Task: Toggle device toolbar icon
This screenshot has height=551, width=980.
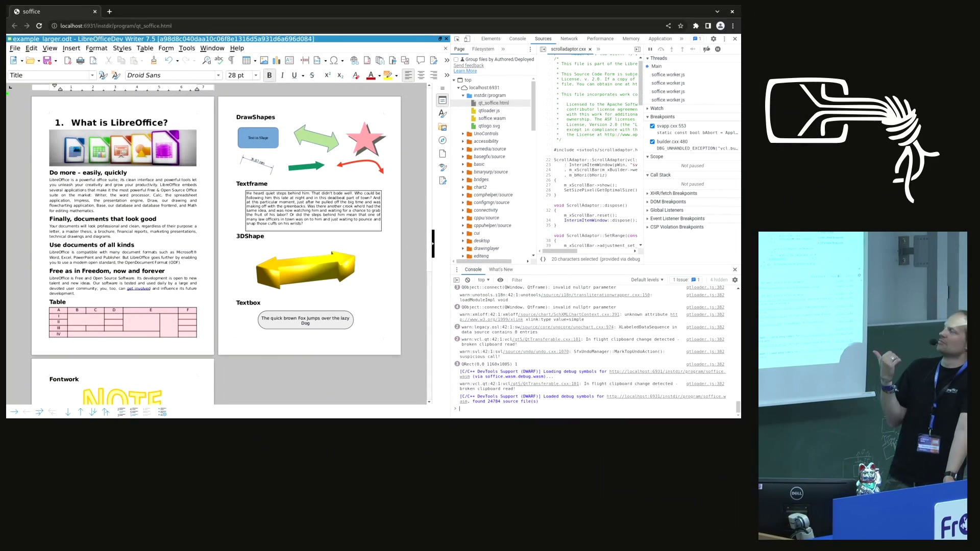Action: (x=467, y=39)
